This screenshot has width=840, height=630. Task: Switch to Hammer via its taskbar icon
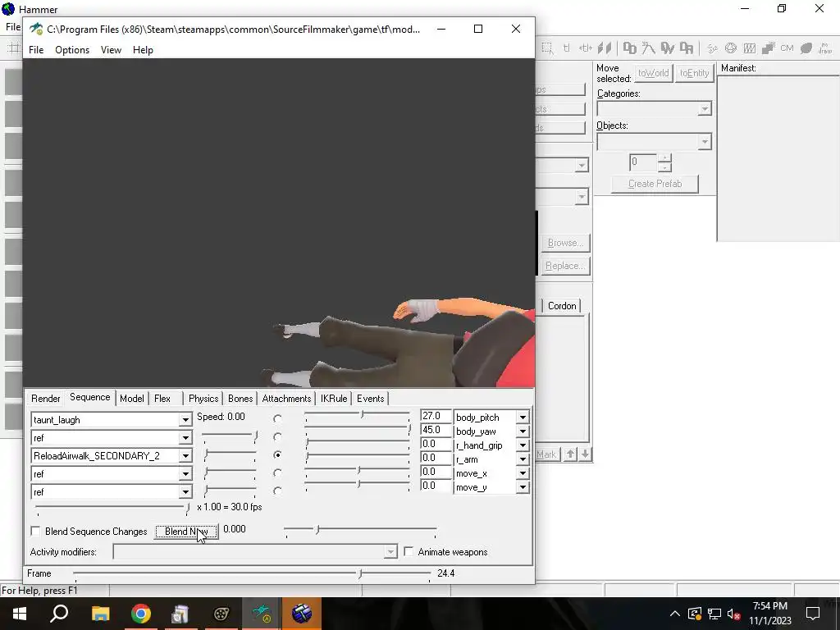coord(302,614)
